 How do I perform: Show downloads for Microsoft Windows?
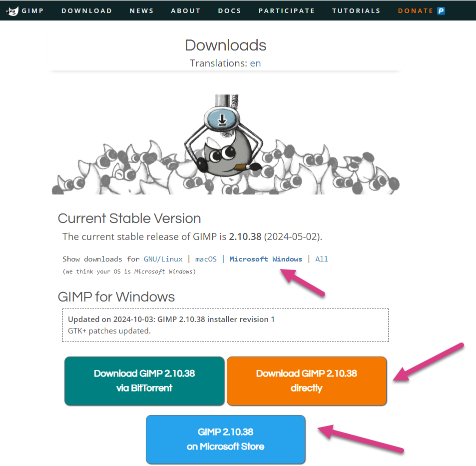coord(266,259)
